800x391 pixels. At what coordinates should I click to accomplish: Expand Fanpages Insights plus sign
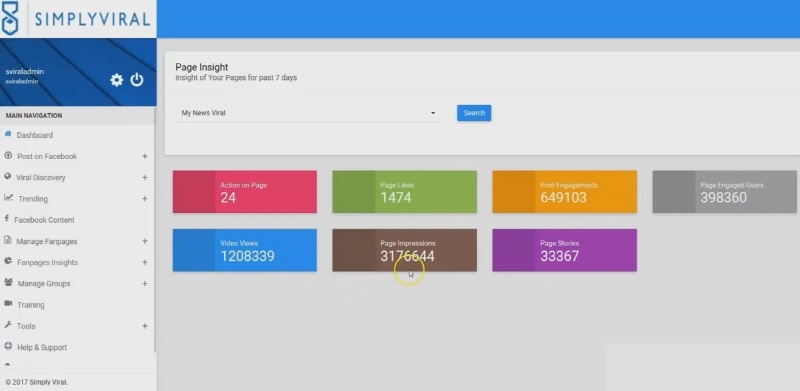coord(145,262)
